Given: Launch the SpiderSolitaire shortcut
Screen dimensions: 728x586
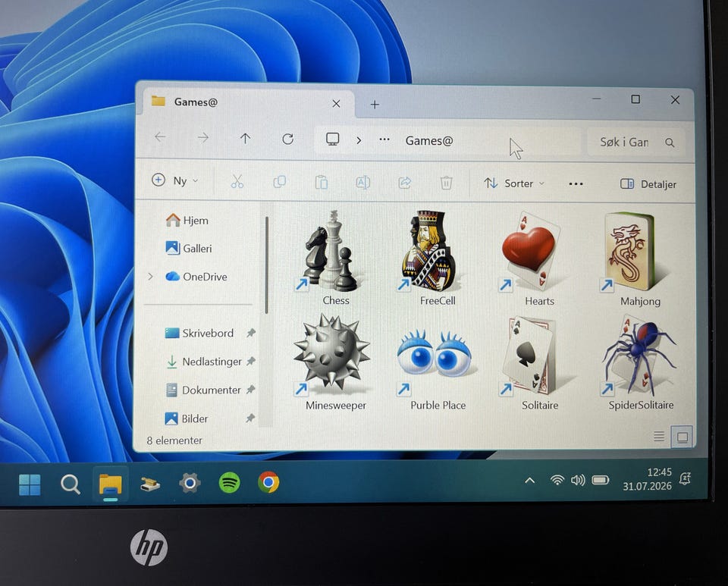Looking at the screenshot, I should [x=639, y=363].
